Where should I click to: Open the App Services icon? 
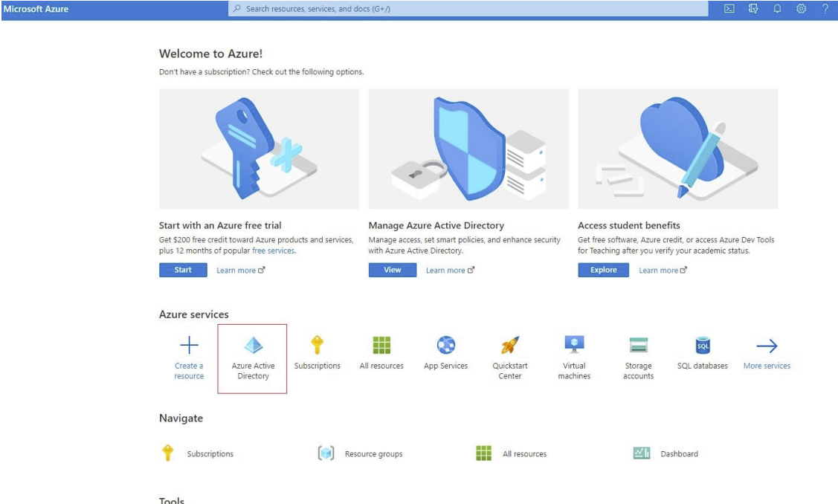click(x=445, y=345)
